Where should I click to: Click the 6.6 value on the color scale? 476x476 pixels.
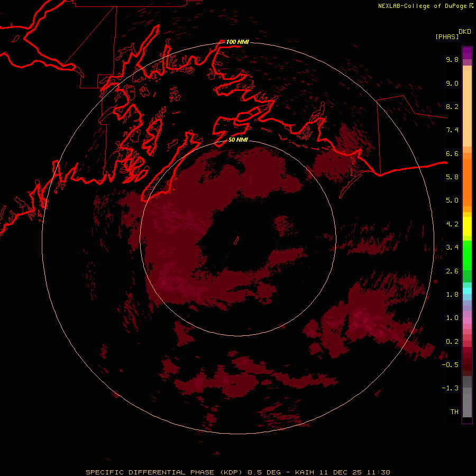tap(452, 153)
